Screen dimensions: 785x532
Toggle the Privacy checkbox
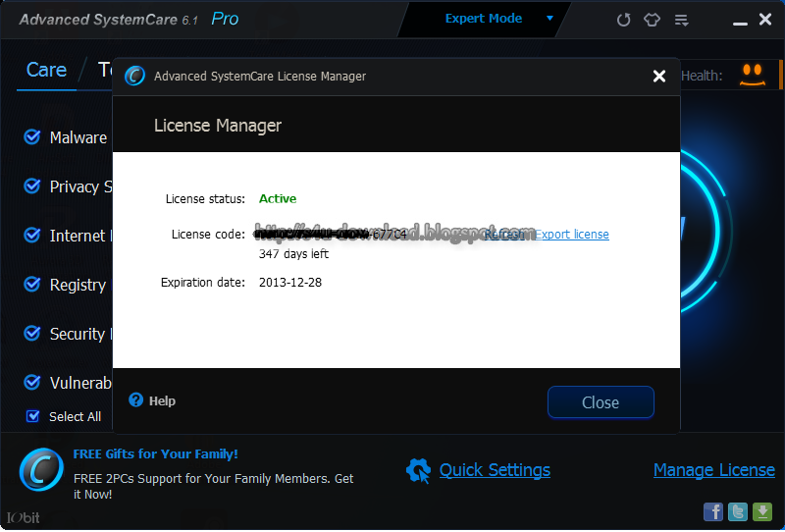coord(32,186)
